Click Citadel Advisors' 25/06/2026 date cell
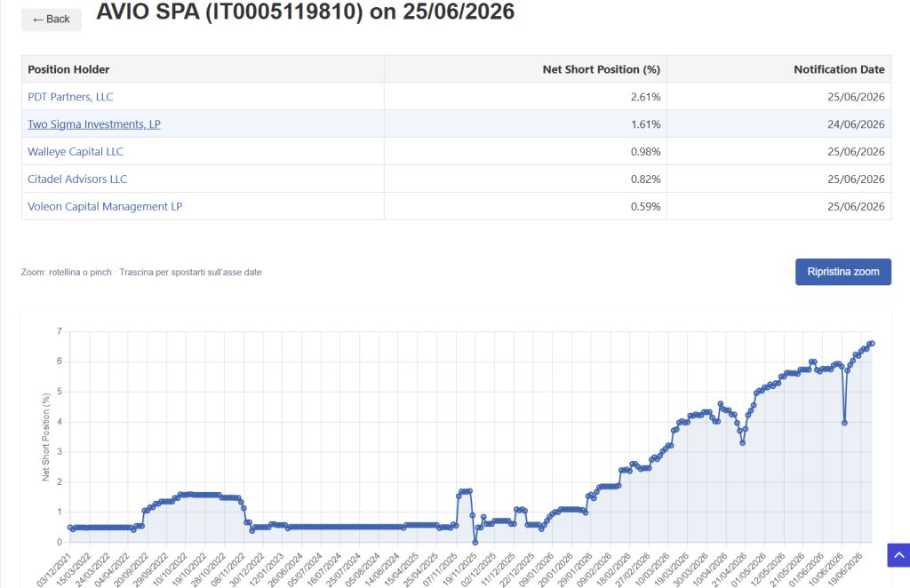The image size is (910, 588). click(778, 179)
